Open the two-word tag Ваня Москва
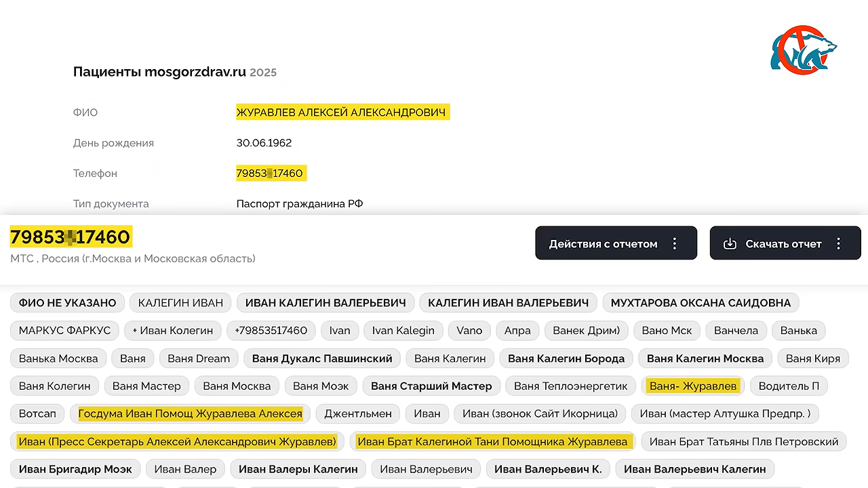 pyautogui.click(x=237, y=386)
